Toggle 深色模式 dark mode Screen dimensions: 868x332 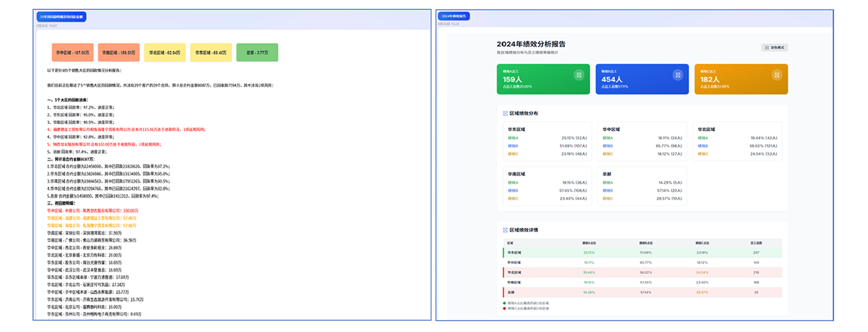pos(774,48)
